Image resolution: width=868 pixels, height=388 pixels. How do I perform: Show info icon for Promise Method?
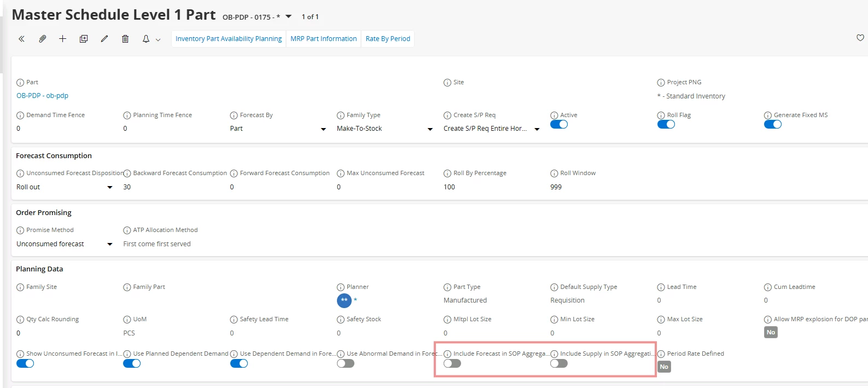pos(20,230)
